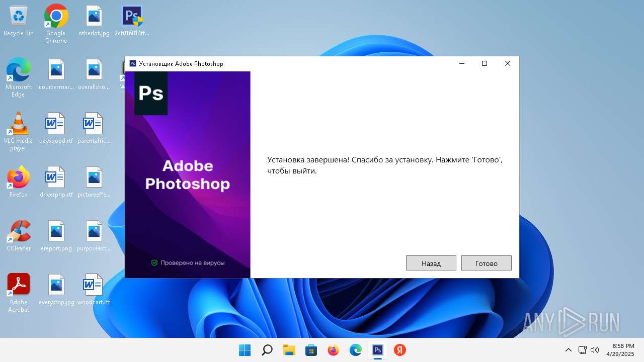
Task: Click 'Проверено на вирусы' label on banner
Action: click(x=188, y=262)
